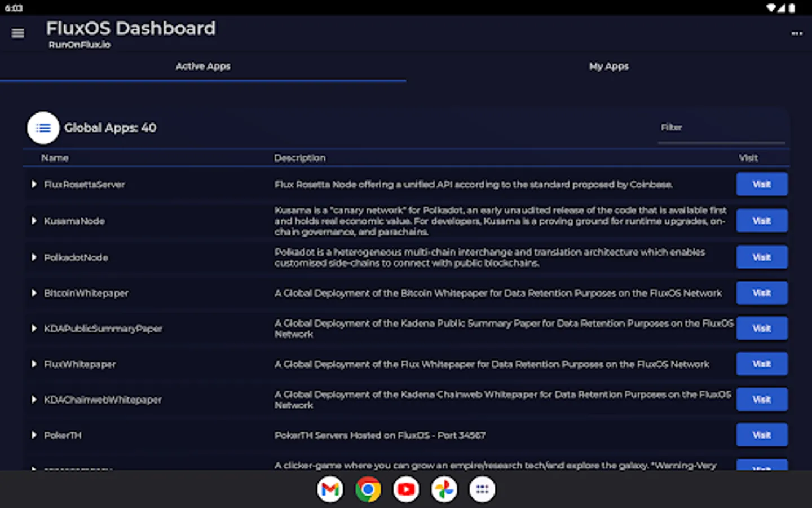The width and height of the screenshot is (812, 508).
Task: Select the KusamaNode name text
Action: tap(74, 221)
